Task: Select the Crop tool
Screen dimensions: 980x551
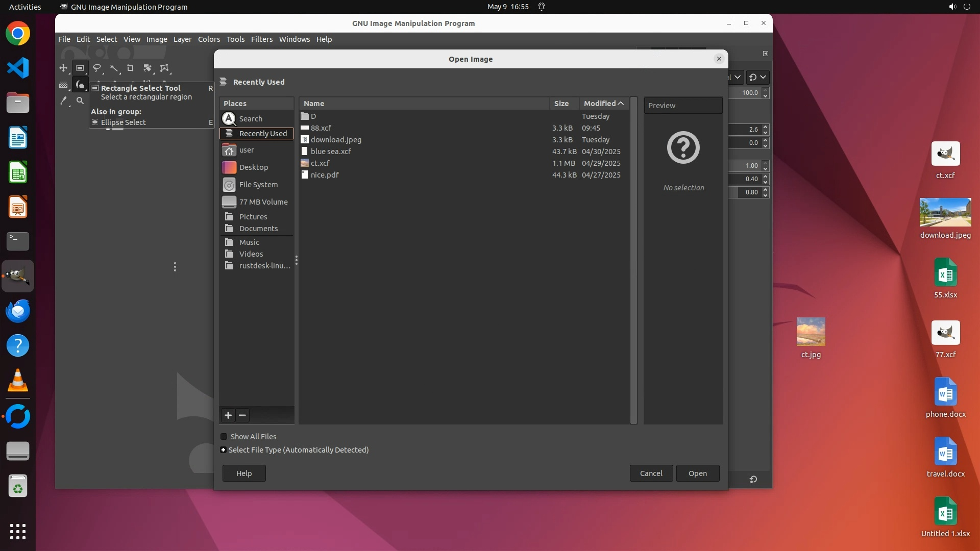Action: [131, 68]
